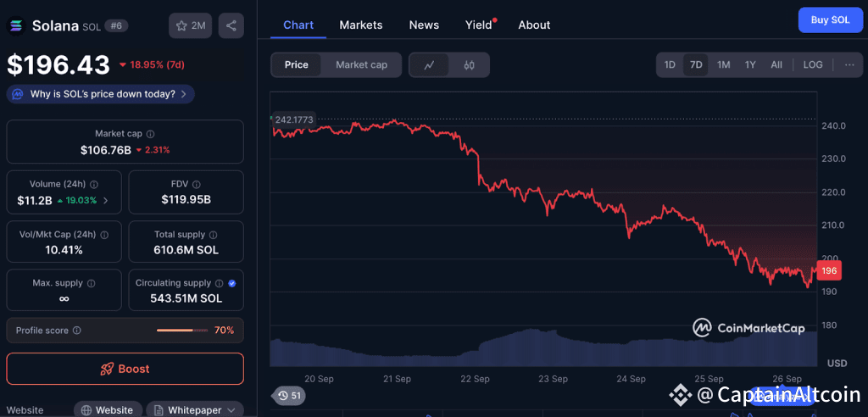Select the Price toggle
The image size is (868, 417).
pos(296,64)
